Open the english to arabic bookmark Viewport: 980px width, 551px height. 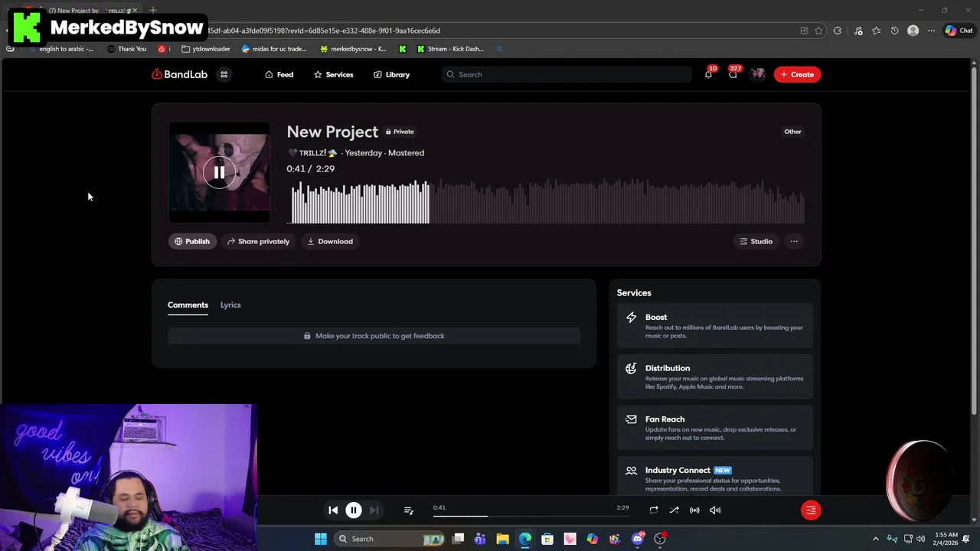coord(61,49)
